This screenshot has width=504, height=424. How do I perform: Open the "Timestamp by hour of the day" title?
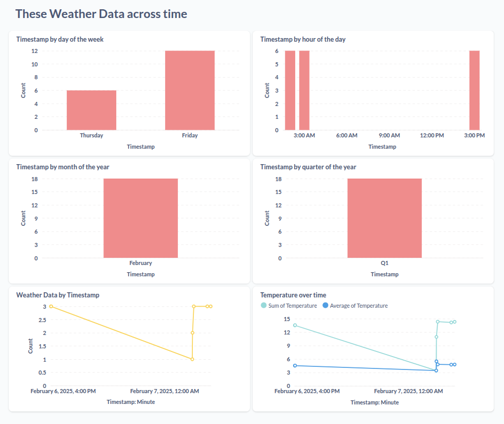pyautogui.click(x=303, y=39)
